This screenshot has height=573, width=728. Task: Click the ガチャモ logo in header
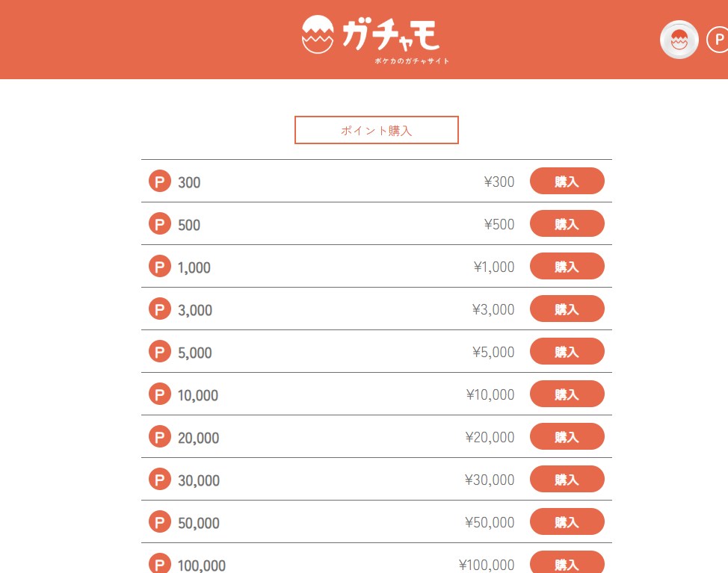371,36
